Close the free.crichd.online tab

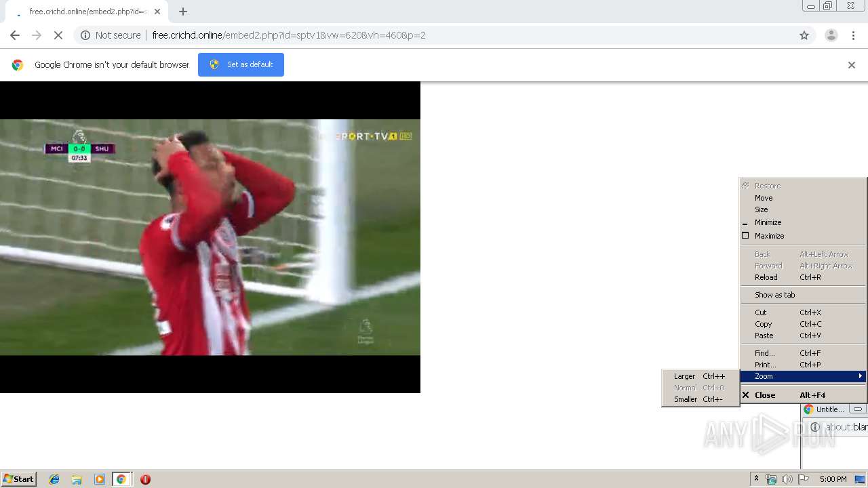click(x=157, y=12)
